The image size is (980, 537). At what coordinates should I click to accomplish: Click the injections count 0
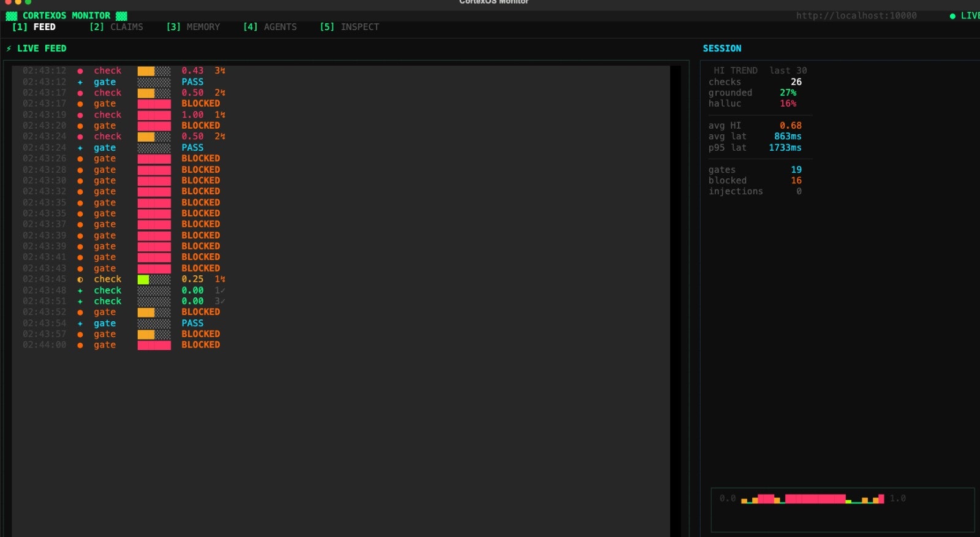pyautogui.click(x=799, y=192)
